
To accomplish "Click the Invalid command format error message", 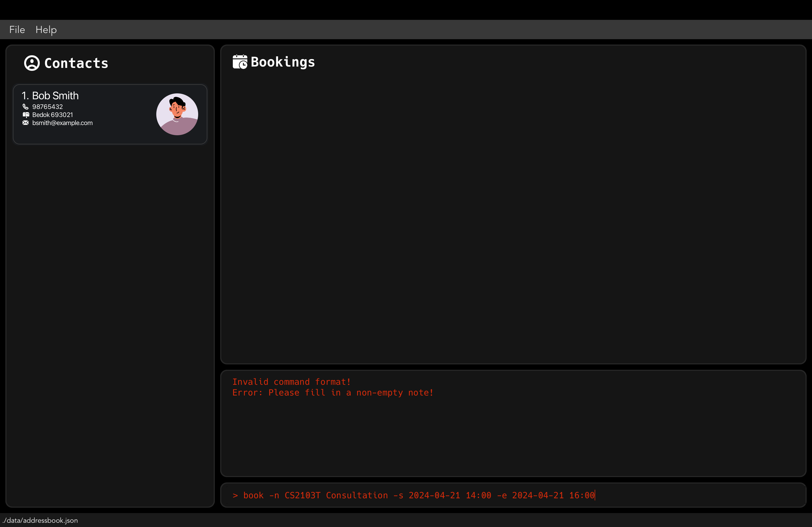I will 291,382.
